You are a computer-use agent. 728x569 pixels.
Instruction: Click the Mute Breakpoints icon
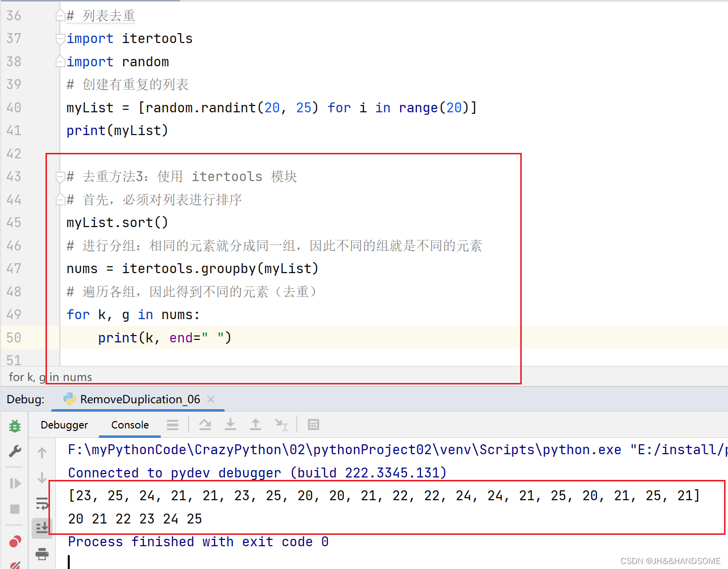point(15,565)
